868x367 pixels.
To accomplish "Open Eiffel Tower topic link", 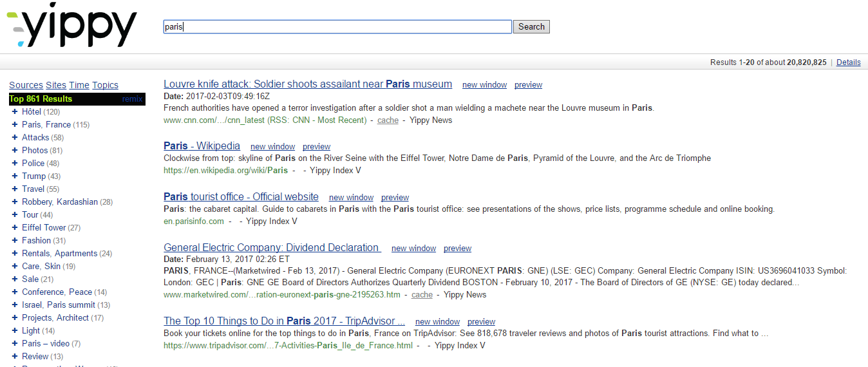I will coord(44,228).
